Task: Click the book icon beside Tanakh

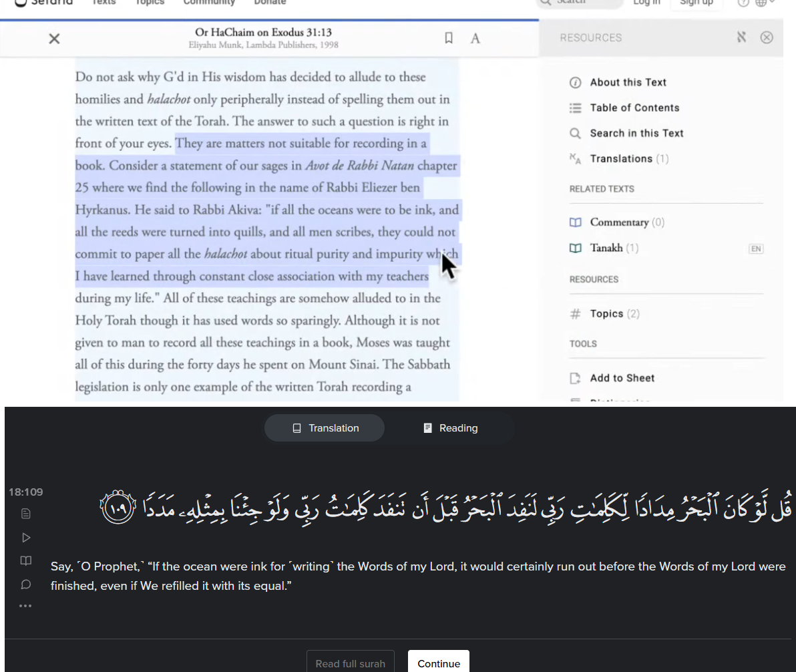Action: [575, 248]
